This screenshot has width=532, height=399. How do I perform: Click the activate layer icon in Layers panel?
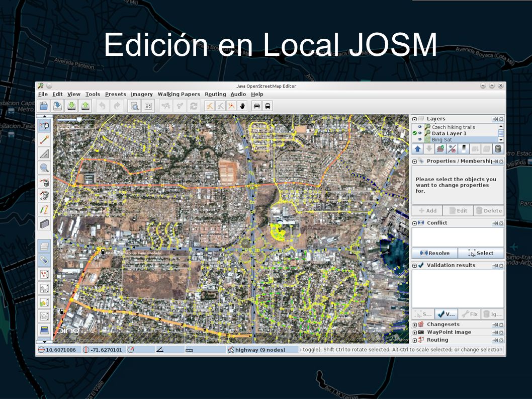pos(440,149)
